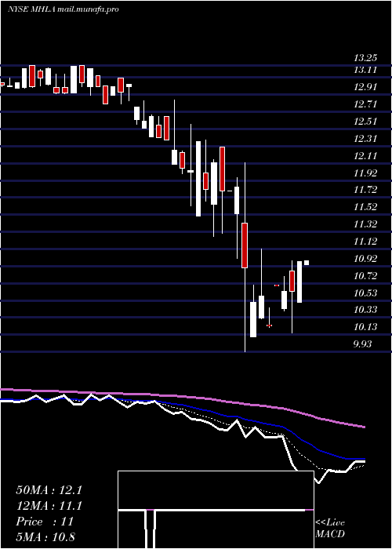This screenshot has height=549, width=392.
Task: Click the 11.72 price axis label
Action: tap(365, 190)
